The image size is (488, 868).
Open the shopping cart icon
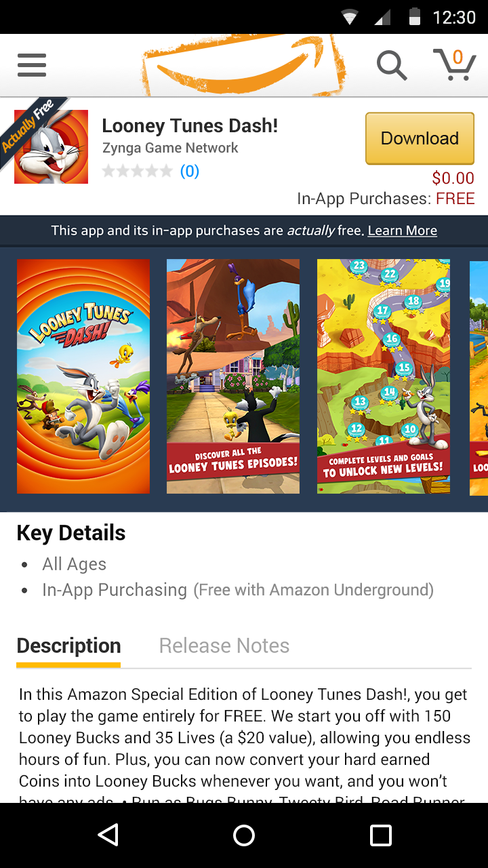(454, 64)
